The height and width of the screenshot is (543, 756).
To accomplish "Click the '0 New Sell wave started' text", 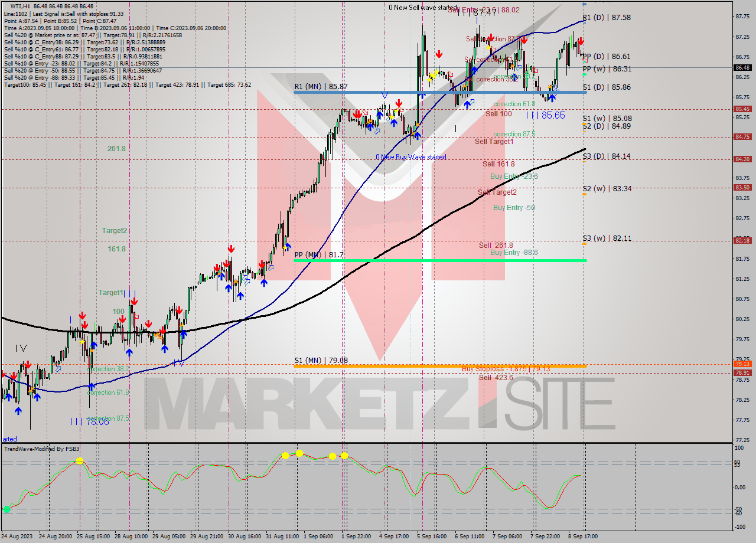I will click(423, 8).
